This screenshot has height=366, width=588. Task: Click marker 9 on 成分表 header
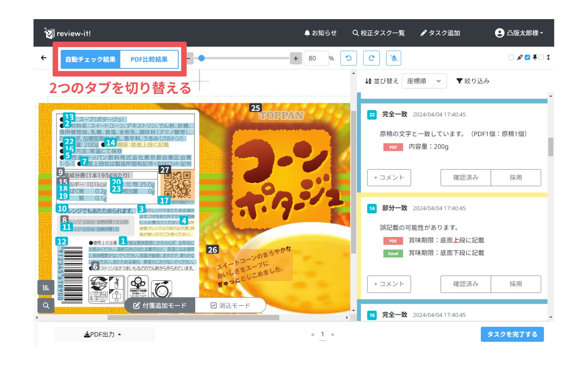coord(61,172)
